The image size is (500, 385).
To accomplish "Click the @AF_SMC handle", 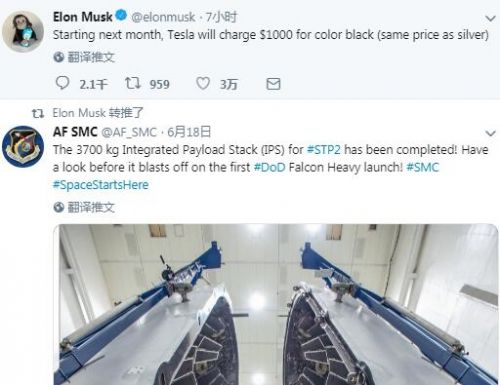I will click(x=129, y=132).
